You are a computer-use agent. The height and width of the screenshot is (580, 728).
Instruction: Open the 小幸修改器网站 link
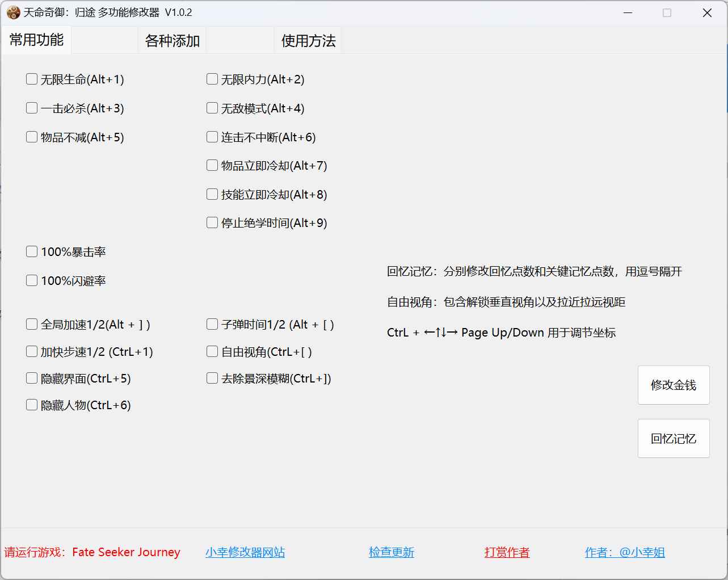pos(245,552)
